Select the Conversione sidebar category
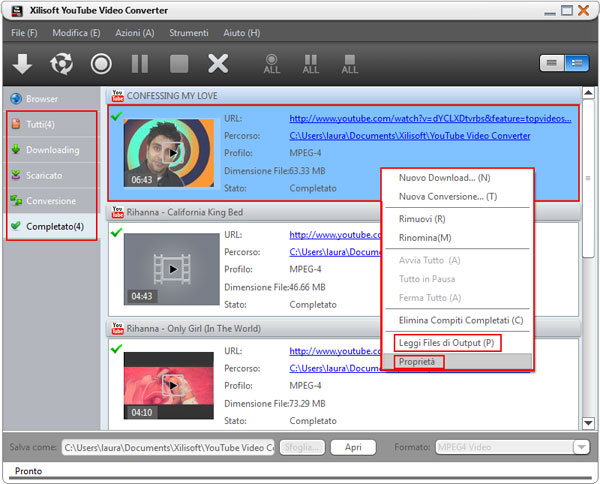The height and width of the screenshot is (484, 600). coord(51,200)
